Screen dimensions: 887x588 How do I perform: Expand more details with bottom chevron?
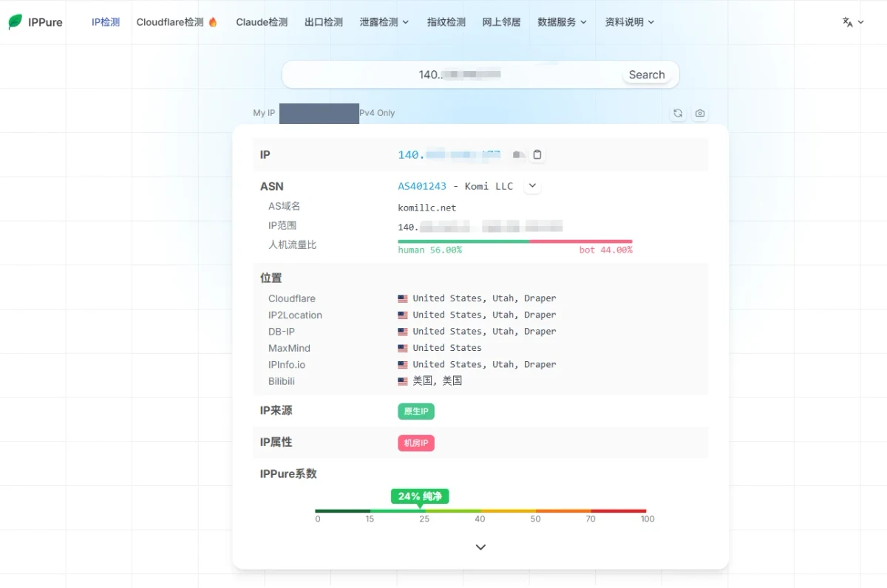click(480, 547)
